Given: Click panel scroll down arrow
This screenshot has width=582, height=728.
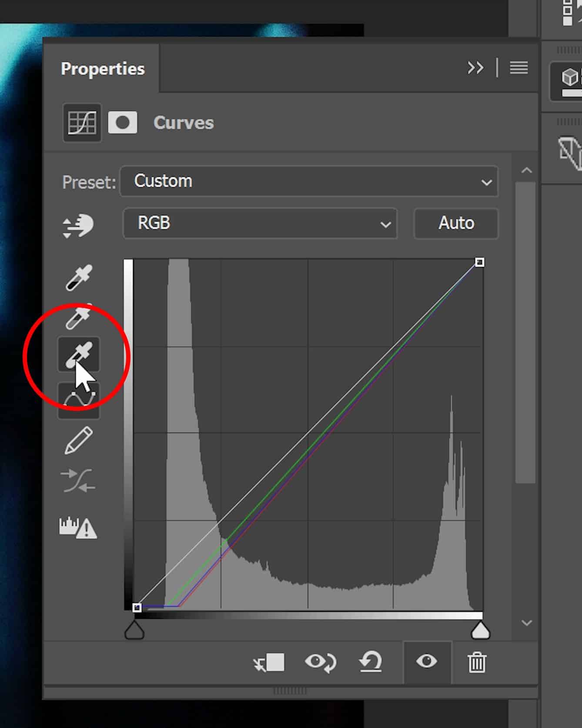Looking at the screenshot, I should (526, 623).
